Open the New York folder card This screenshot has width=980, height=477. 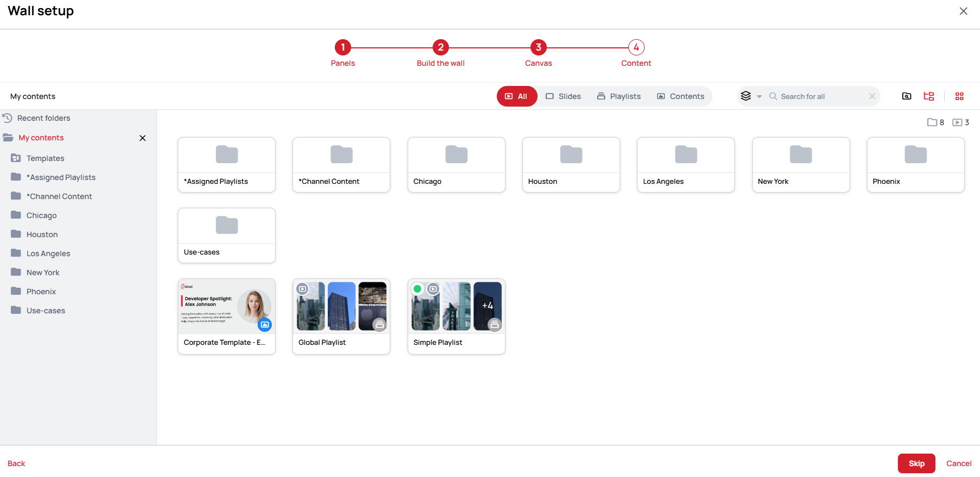[801, 165]
